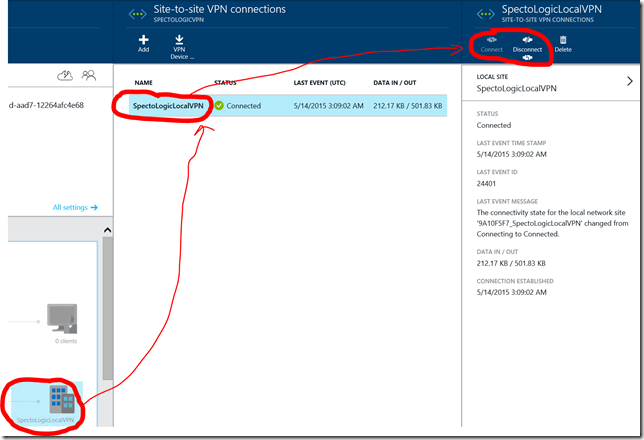Click the Connect command icon
Image resolution: width=644 pixels, height=440 pixels.
click(x=491, y=43)
